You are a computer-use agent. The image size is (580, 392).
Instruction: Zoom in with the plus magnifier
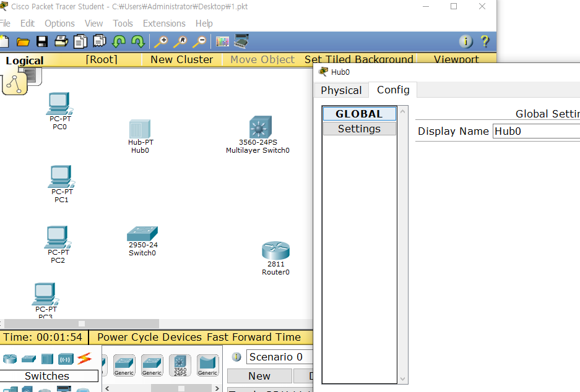click(x=161, y=42)
